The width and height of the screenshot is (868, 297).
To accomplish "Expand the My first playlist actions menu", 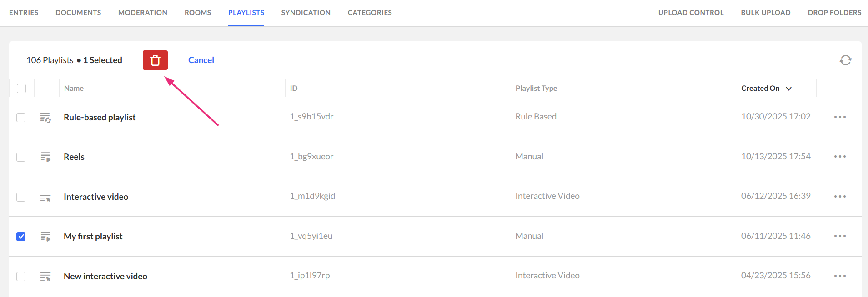I will (x=840, y=236).
